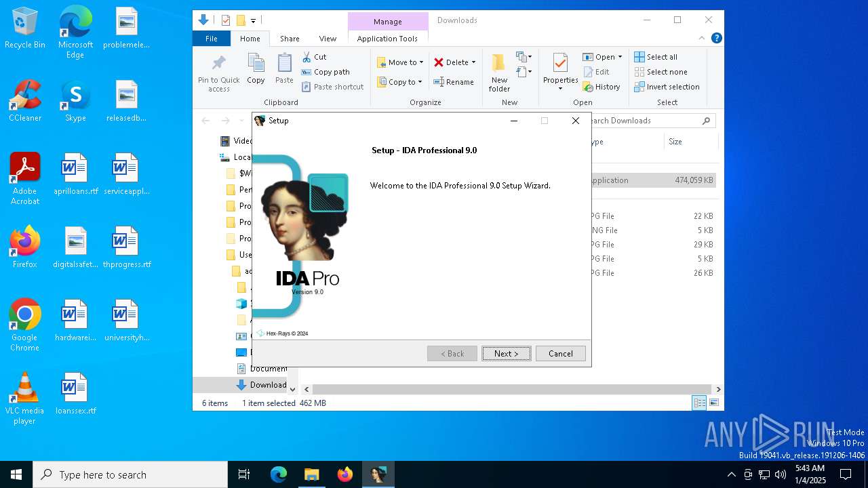This screenshot has height=488, width=868.
Task: Click the Windows Start button
Action: tap(16, 474)
